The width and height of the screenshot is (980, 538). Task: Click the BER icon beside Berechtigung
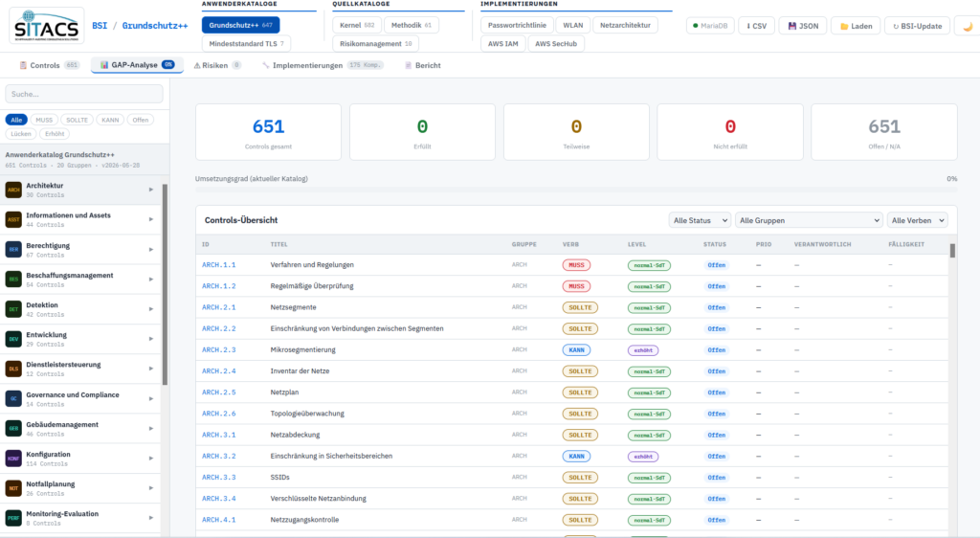point(13,249)
